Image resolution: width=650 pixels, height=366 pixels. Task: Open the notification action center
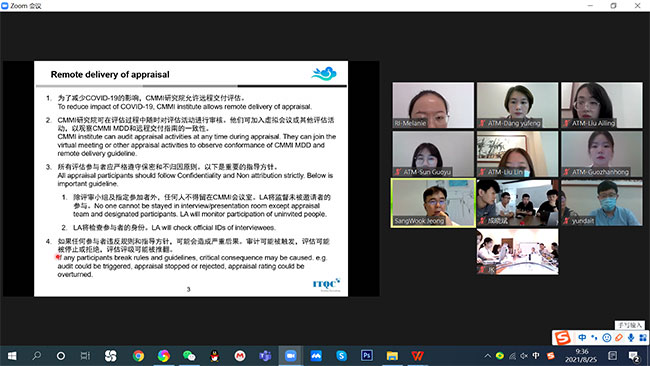click(633, 356)
